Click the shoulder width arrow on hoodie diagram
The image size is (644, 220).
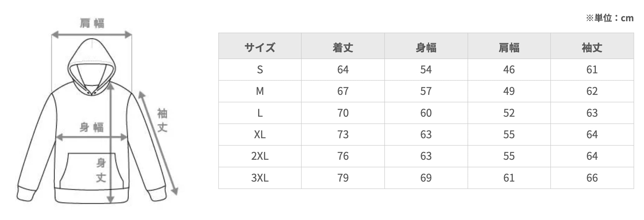point(91,35)
